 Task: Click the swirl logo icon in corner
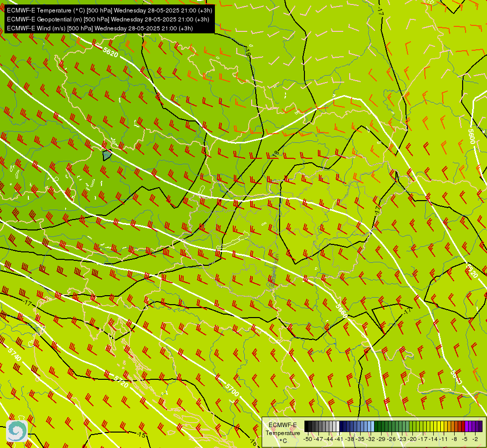point(17,431)
